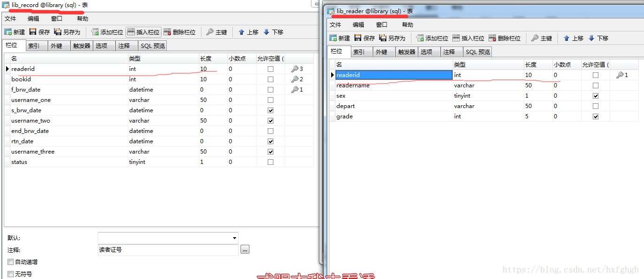The height and width of the screenshot is (279, 644).
Task: Click inside the 注释 input showing 读者证号
Action: (168, 249)
